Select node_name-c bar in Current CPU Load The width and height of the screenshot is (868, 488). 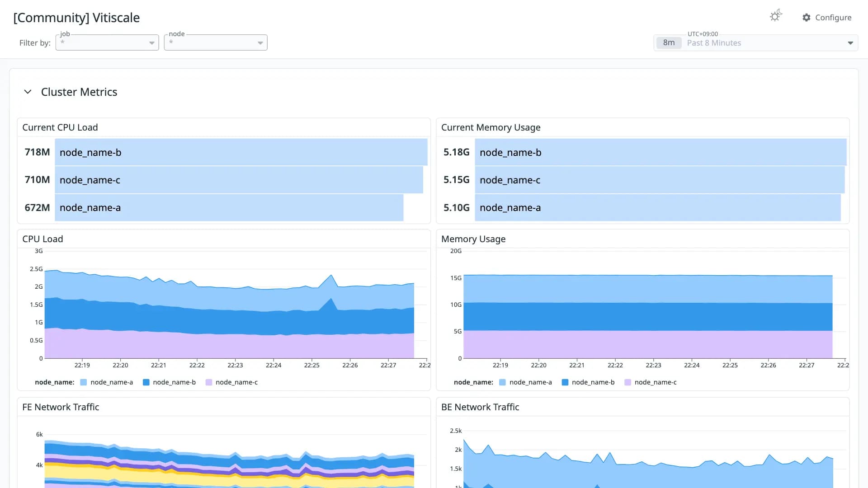[x=239, y=180]
